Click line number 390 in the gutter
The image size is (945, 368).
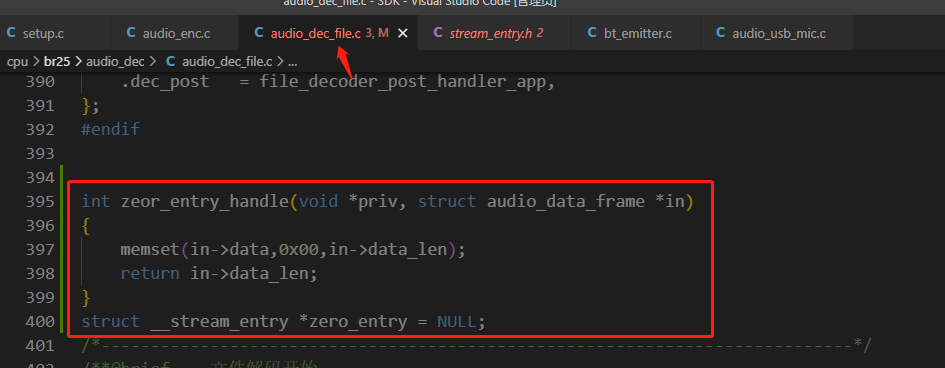[40, 81]
